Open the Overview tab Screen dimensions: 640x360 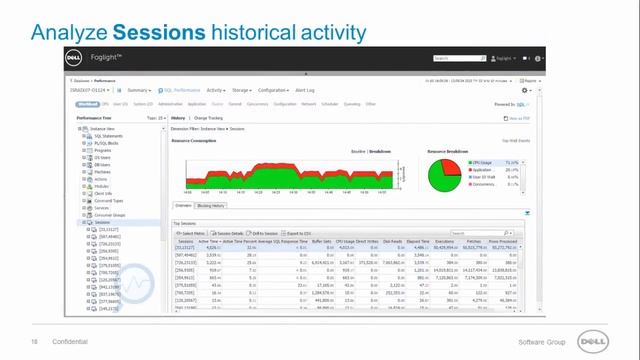tap(183, 206)
